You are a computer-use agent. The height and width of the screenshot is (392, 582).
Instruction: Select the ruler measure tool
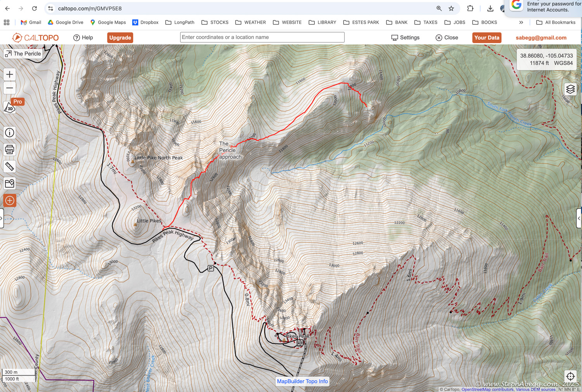click(x=10, y=167)
